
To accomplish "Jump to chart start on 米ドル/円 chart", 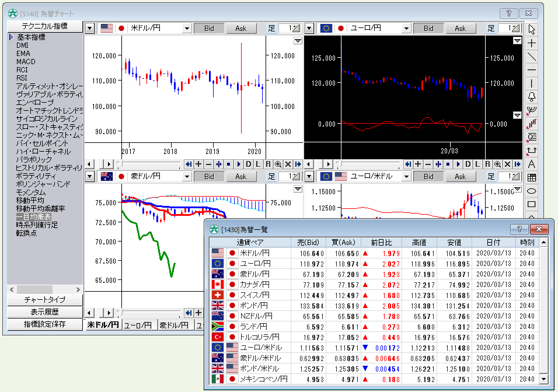I will pyautogui.click(x=189, y=164).
